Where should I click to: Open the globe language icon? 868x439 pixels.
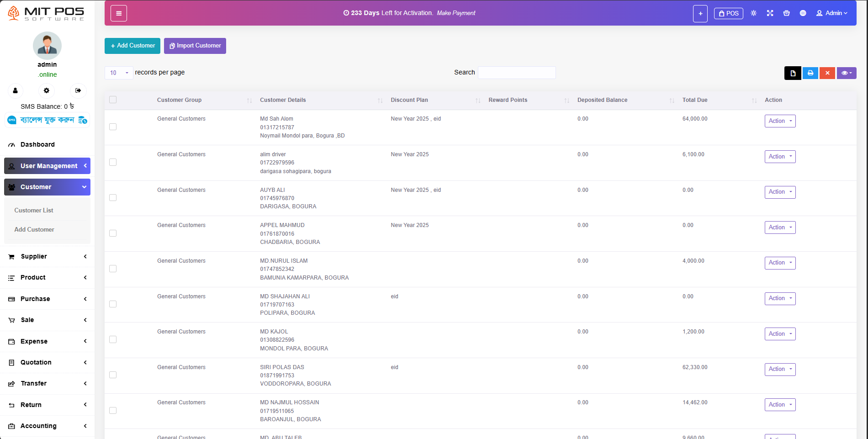(803, 13)
